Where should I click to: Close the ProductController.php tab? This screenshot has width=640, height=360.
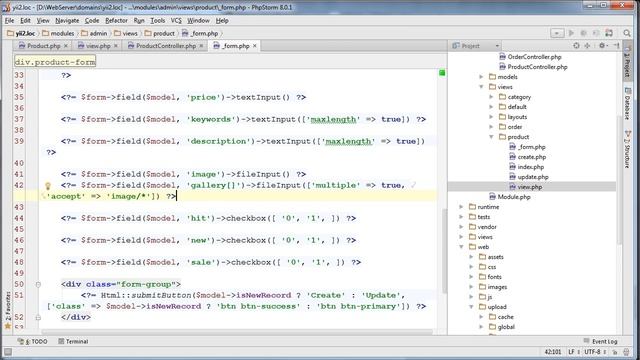click(201, 46)
